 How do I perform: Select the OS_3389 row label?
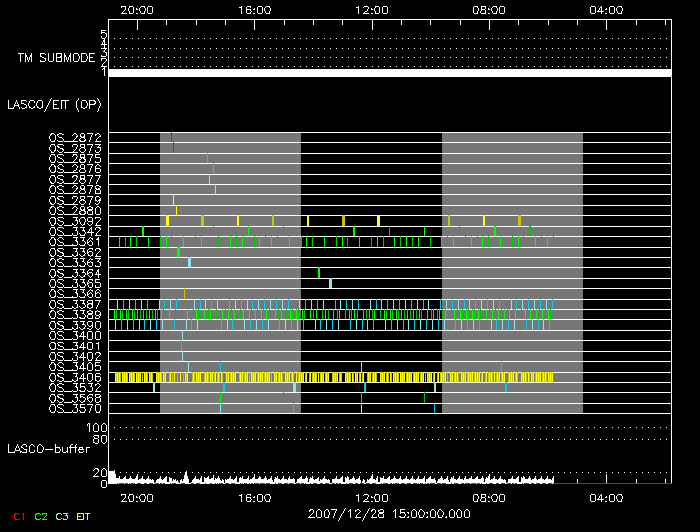[75, 314]
